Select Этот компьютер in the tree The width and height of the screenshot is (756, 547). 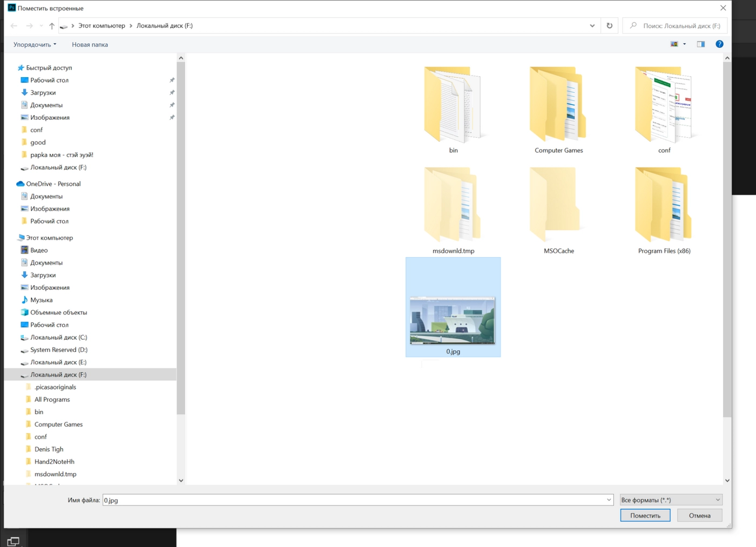[x=50, y=238]
